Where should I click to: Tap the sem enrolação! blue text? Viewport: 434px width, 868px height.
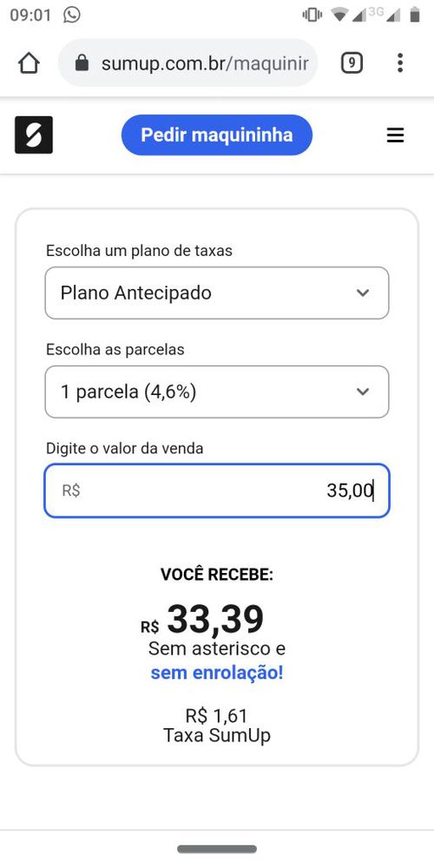click(217, 674)
